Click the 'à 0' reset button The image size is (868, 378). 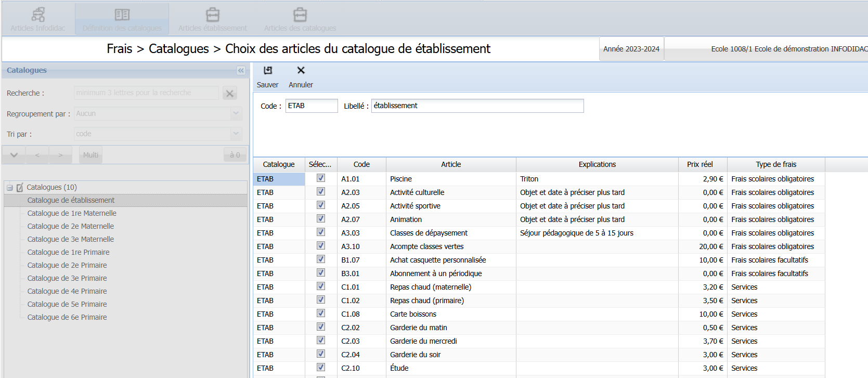point(235,155)
